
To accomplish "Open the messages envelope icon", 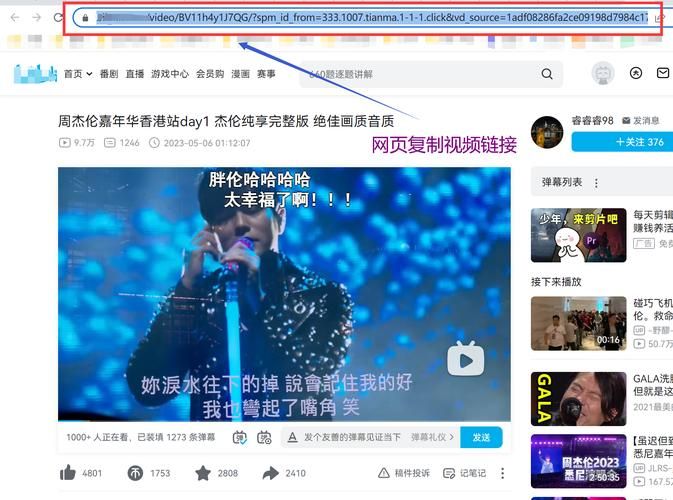I will click(663, 73).
